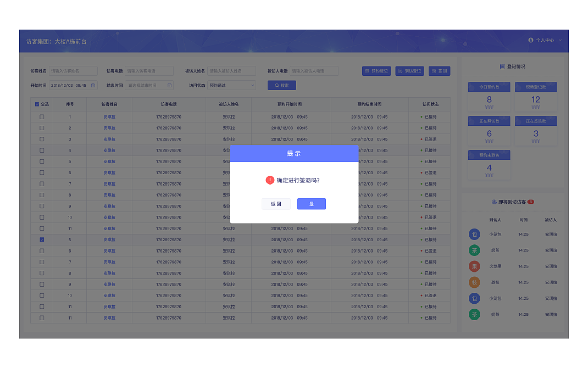The width and height of the screenshot is (588, 368).
Task: Confirm sign-out with the 是 button
Action: coord(311,204)
